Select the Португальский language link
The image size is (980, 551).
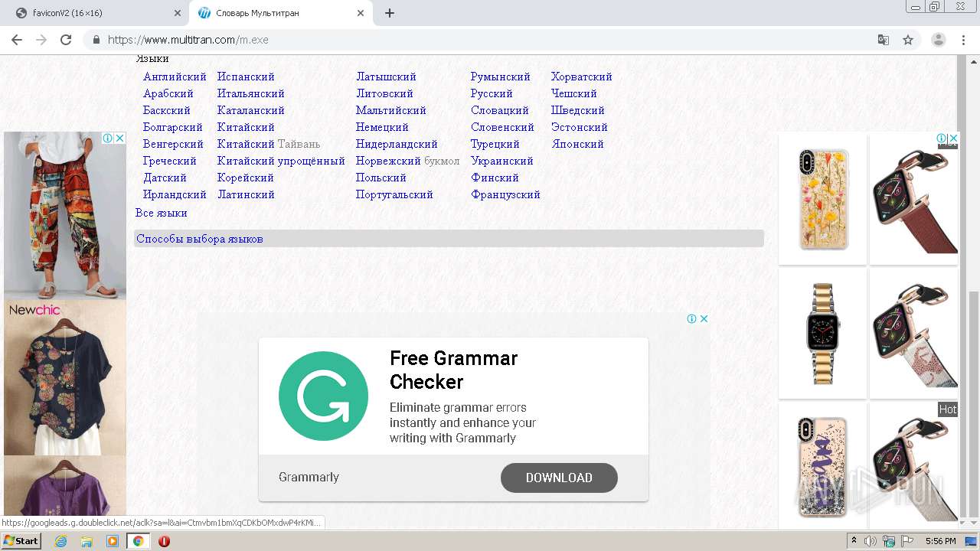pos(394,194)
